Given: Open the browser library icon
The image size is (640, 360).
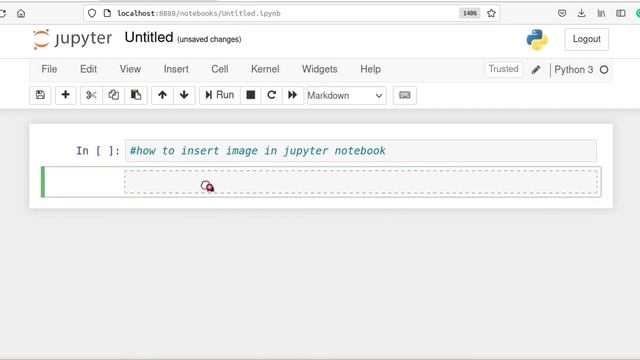Looking at the screenshot, I should point(601,13).
